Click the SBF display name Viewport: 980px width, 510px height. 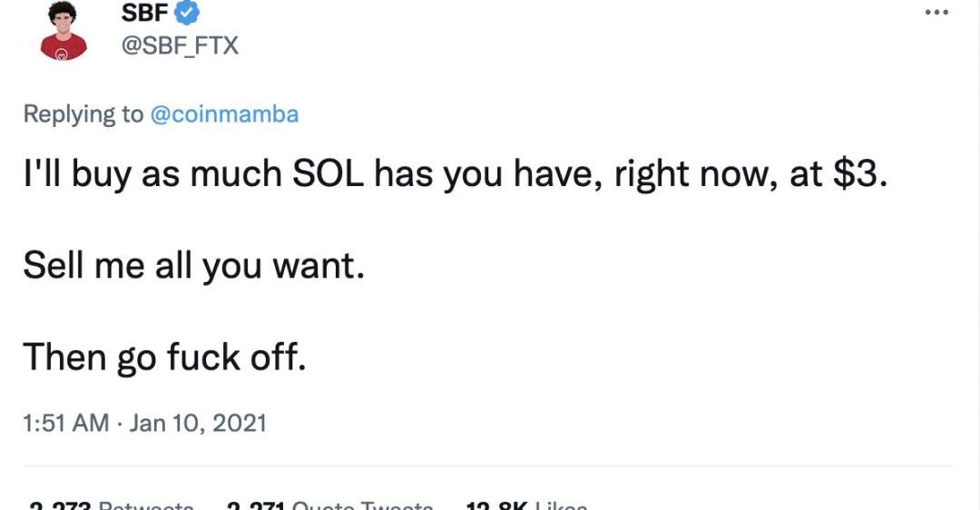[143, 13]
